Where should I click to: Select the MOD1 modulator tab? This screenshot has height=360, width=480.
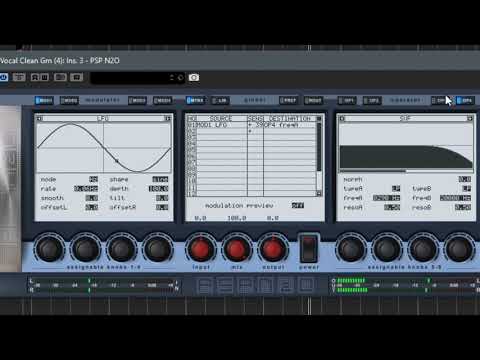[44, 100]
